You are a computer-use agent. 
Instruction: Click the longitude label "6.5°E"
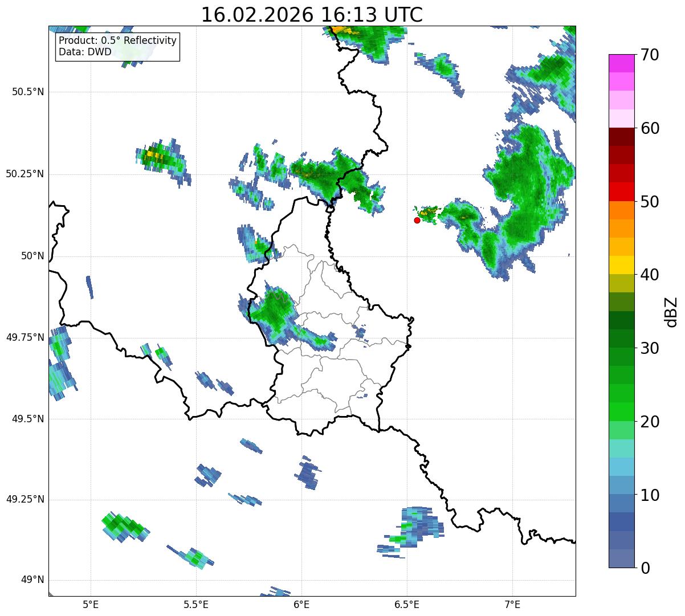[x=407, y=605]
